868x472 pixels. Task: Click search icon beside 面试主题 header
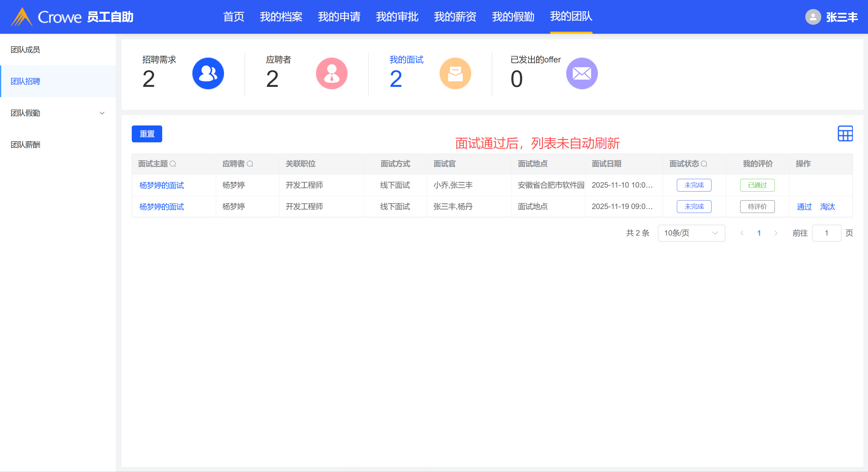click(173, 164)
